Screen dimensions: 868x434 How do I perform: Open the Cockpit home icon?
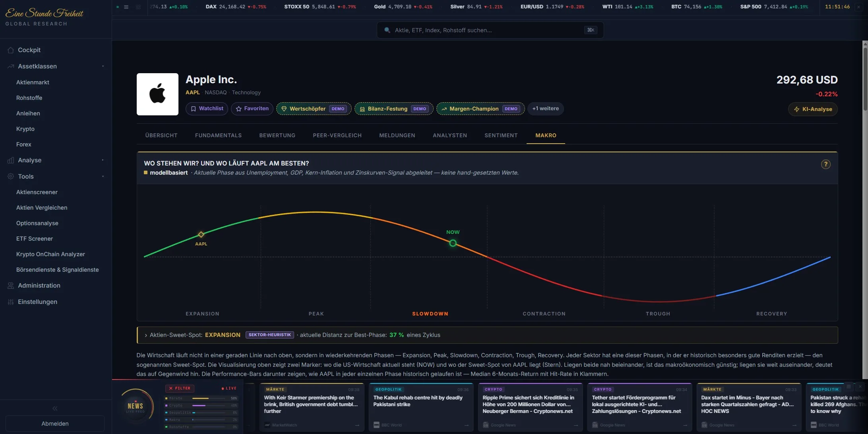point(11,50)
